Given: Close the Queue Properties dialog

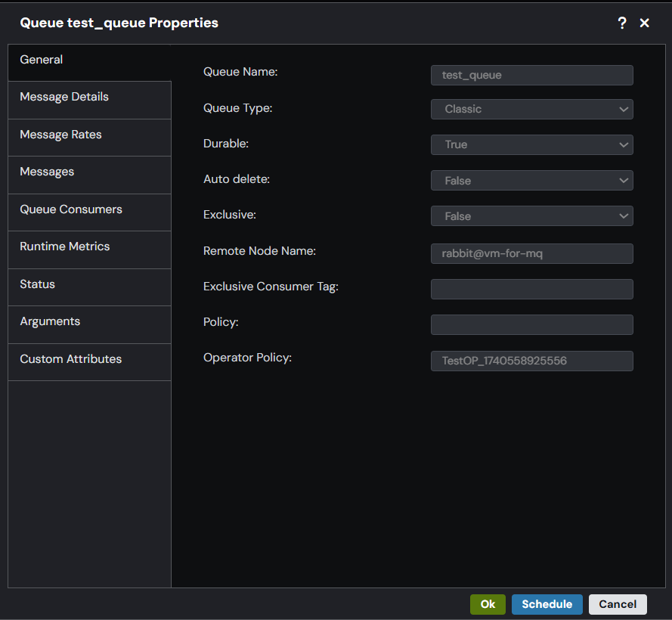Looking at the screenshot, I should [645, 23].
